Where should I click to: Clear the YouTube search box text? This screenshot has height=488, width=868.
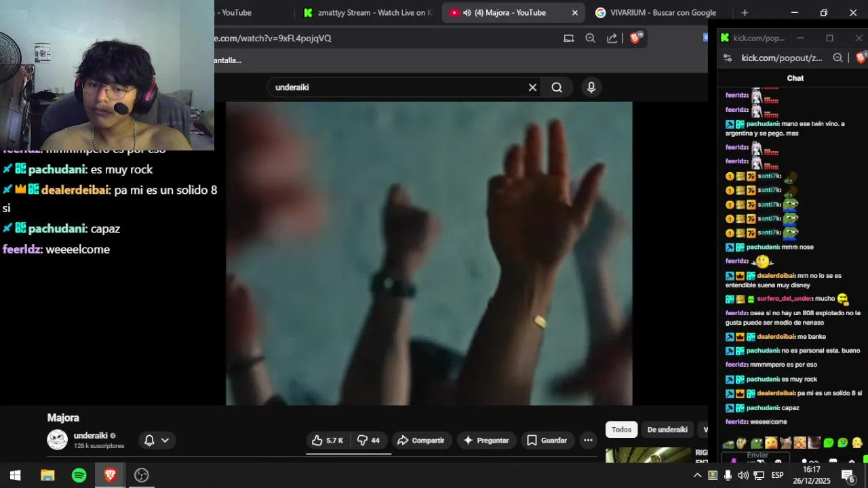pyautogui.click(x=532, y=87)
